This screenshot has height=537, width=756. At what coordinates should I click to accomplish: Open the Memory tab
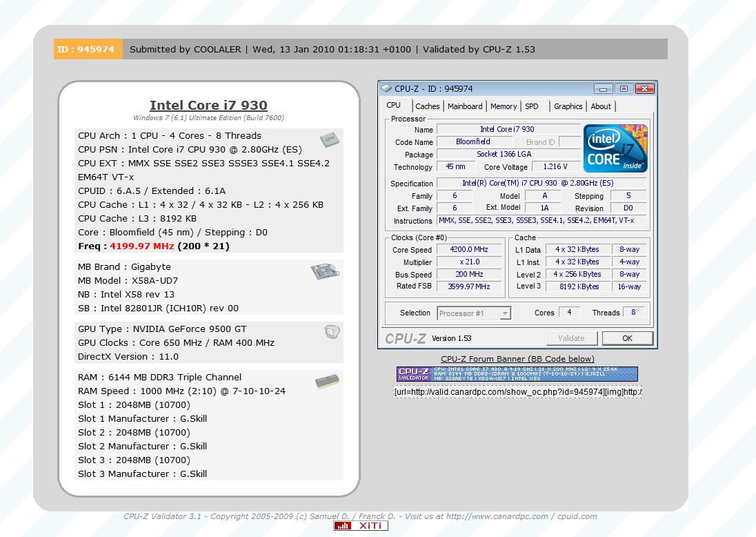(504, 106)
